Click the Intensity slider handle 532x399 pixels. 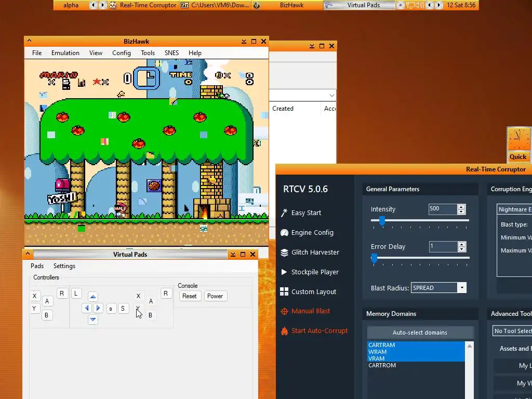(x=382, y=221)
